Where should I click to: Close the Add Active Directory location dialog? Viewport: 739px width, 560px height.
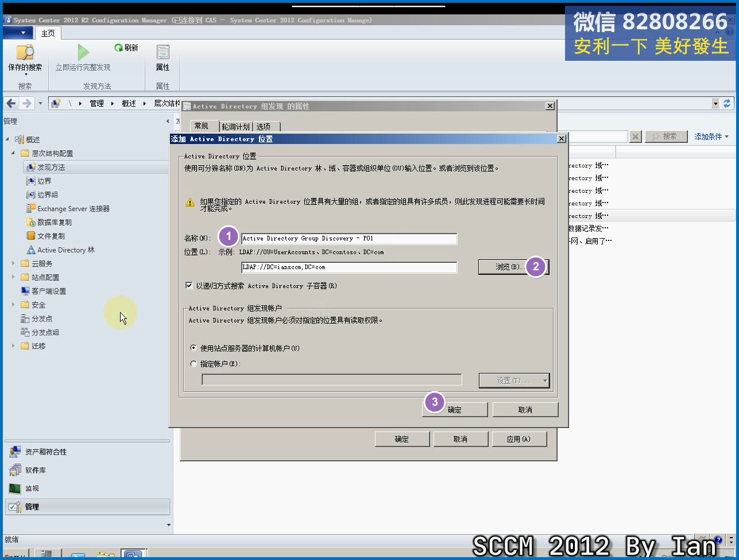pos(561,139)
